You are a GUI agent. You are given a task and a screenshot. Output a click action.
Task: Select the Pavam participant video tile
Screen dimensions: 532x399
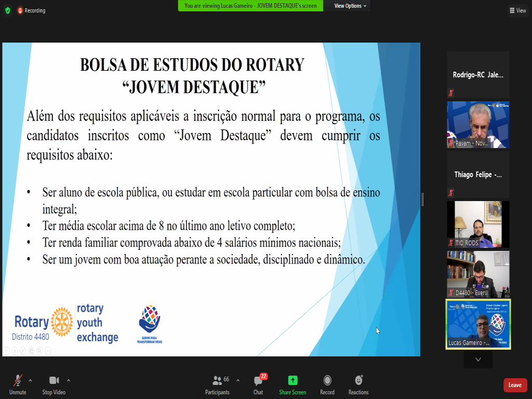click(478, 125)
